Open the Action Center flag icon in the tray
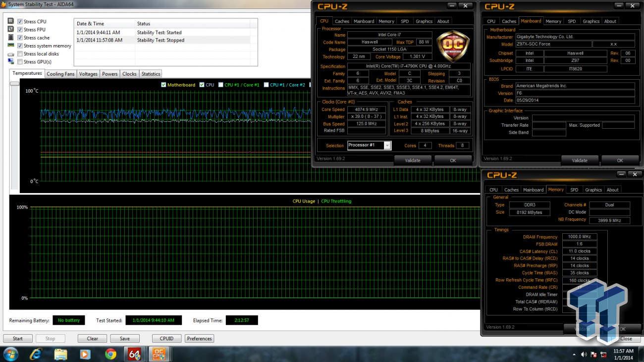 [x=593, y=355]
